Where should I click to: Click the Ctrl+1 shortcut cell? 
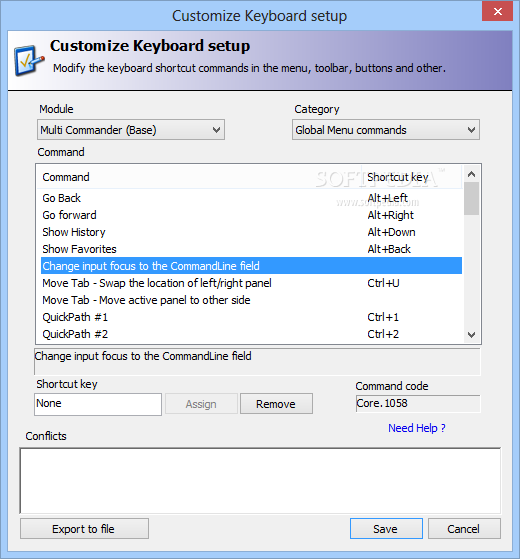[x=383, y=317]
